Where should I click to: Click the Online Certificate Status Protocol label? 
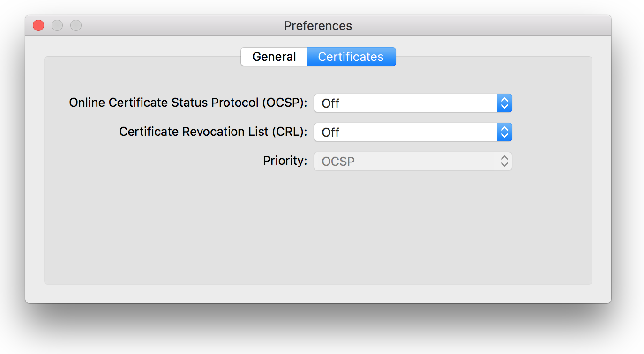(x=188, y=103)
